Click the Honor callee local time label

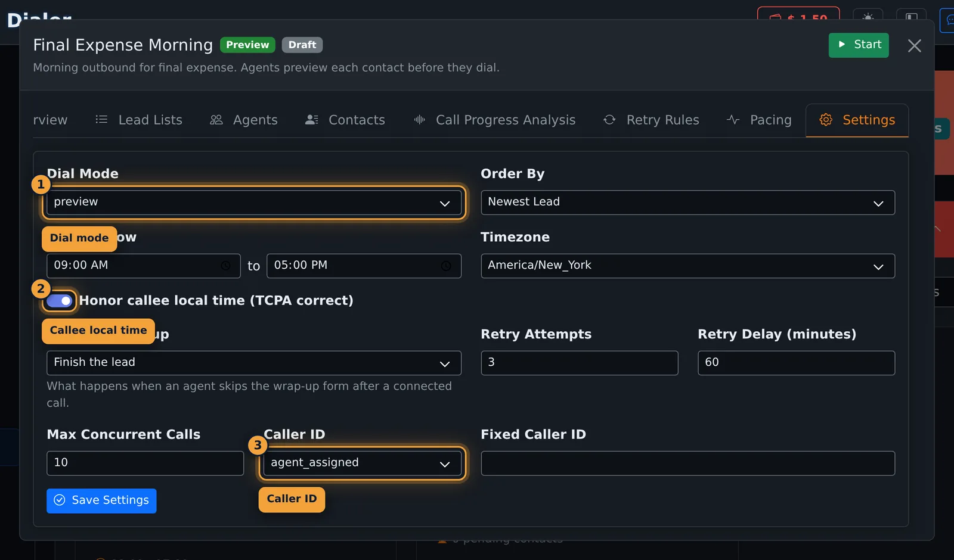[216, 301]
